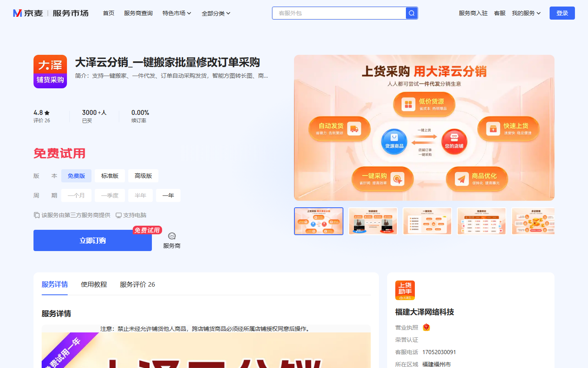Viewport: 588px width, 368px height.
Task: Select the first 上货采购 preview thumbnail
Action: [x=318, y=221]
